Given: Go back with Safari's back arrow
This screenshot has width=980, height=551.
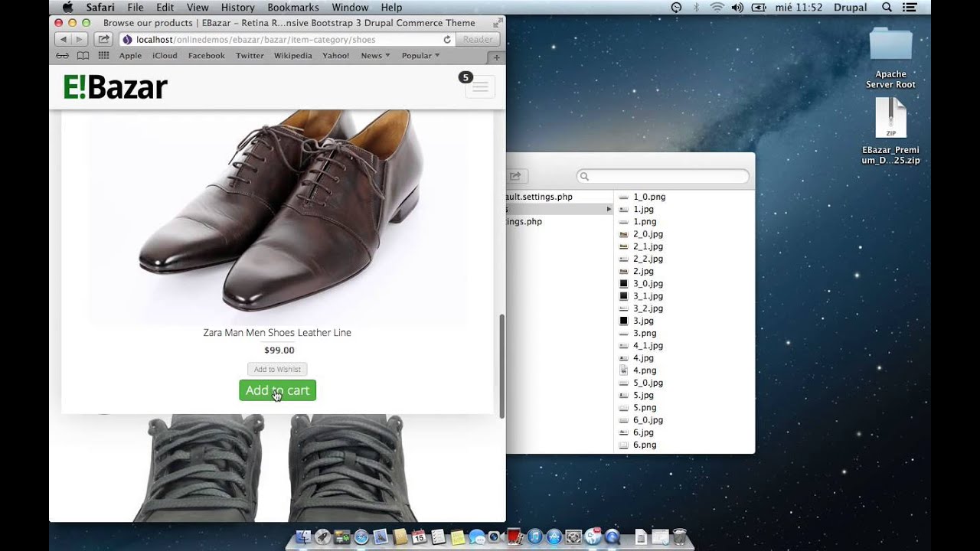Looking at the screenshot, I should [63, 39].
